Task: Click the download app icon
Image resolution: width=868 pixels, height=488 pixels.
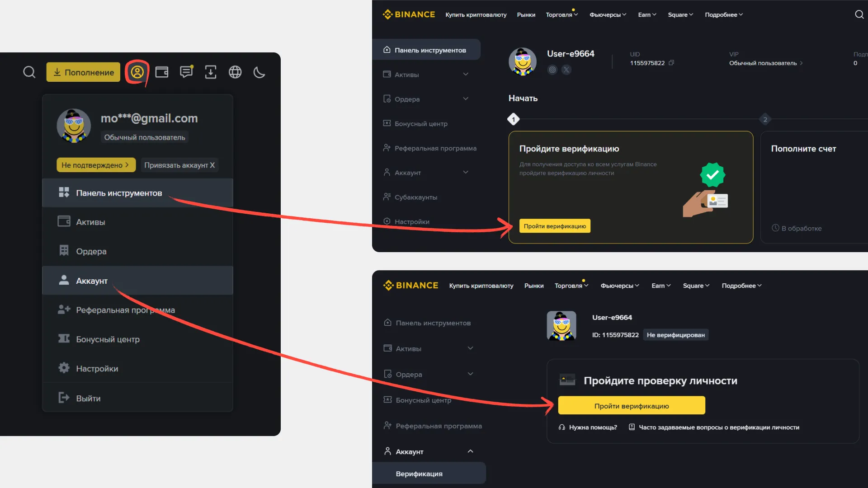Action: 211,72
